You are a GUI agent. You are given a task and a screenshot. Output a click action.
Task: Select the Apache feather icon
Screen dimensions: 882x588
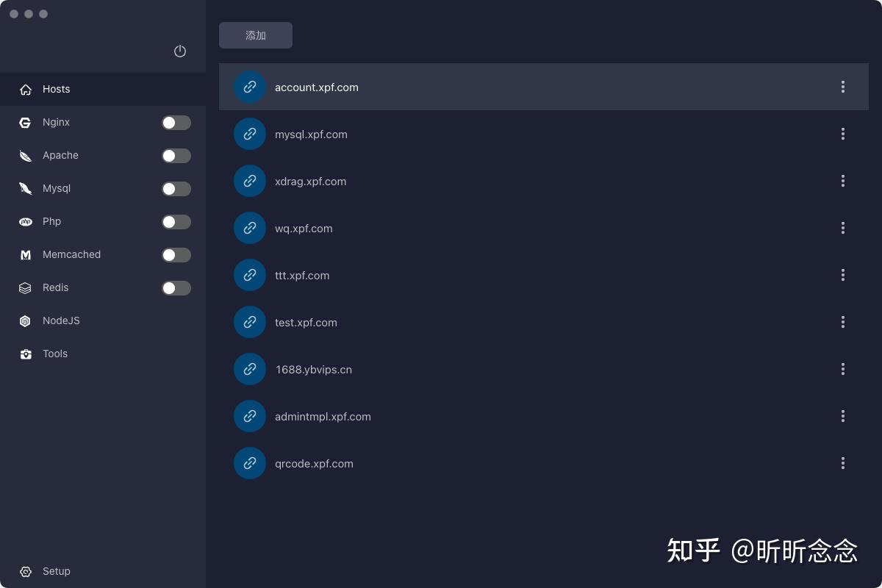click(25, 155)
